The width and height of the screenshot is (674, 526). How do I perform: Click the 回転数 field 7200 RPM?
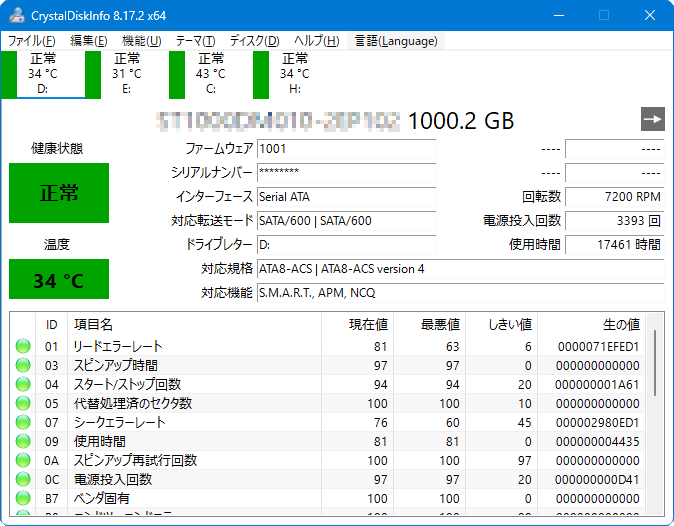615,197
